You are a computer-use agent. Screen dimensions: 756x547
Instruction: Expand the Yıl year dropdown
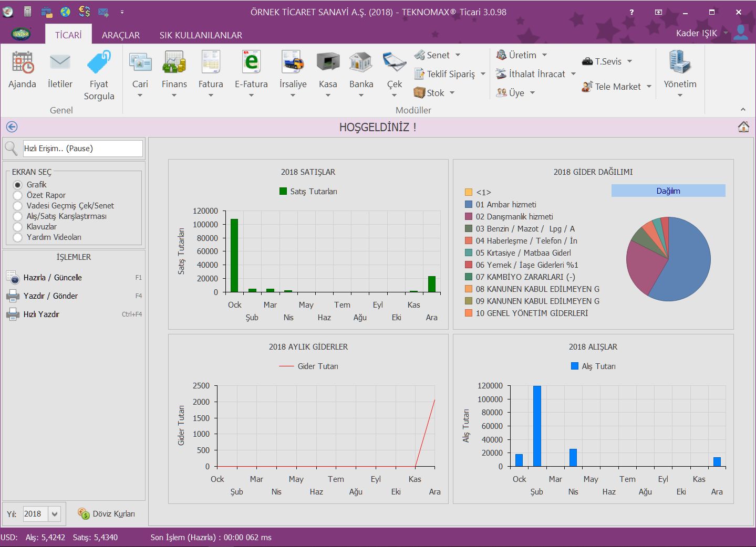(x=55, y=514)
